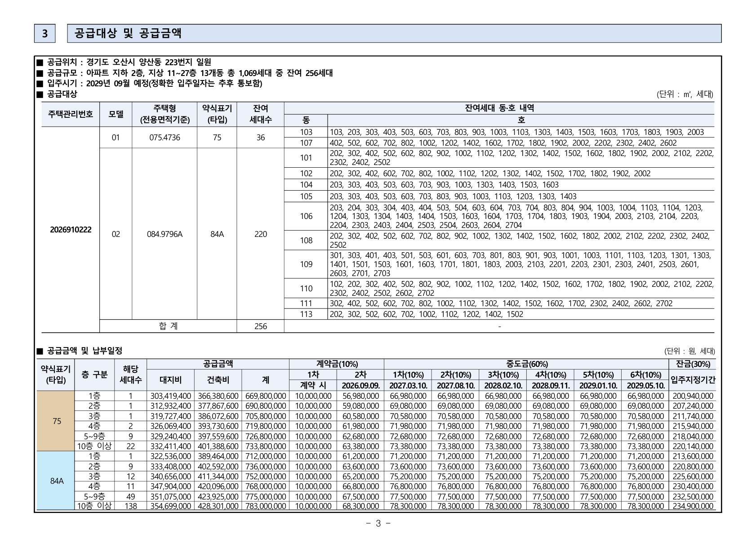Image resolution: width=756 pixels, height=535 pixels.
Task: Click the '층 구분' column header
Action: [94, 375]
